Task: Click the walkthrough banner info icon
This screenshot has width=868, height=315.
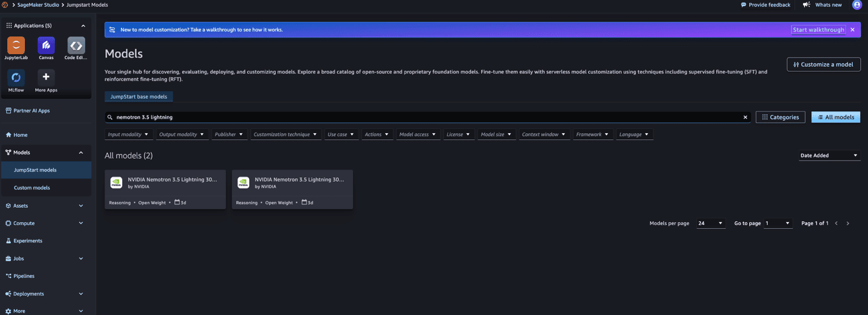Action: [112, 30]
